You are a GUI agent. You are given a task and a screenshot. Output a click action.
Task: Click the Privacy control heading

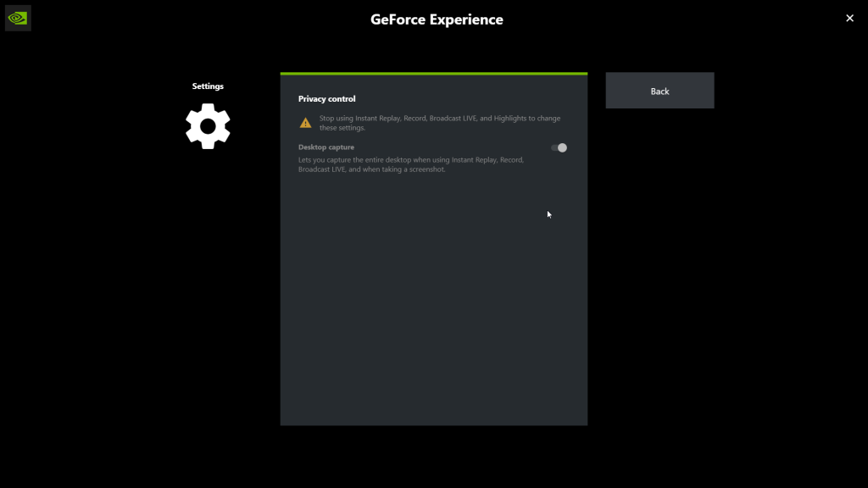[326, 98]
